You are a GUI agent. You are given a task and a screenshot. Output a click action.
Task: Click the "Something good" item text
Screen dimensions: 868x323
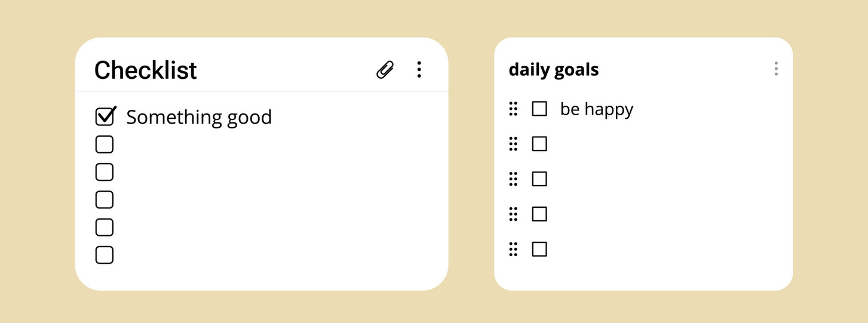[199, 117]
